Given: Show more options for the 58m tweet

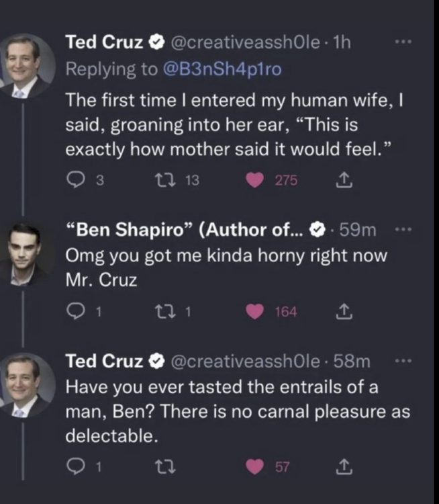Looking at the screenshot, I should pos(403,361).
